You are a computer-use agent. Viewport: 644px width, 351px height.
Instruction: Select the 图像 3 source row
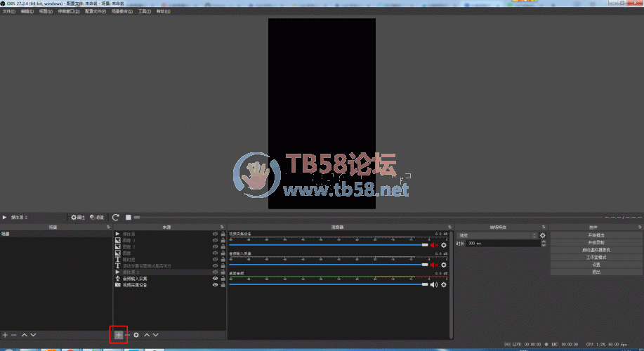[x=170, y=240]
